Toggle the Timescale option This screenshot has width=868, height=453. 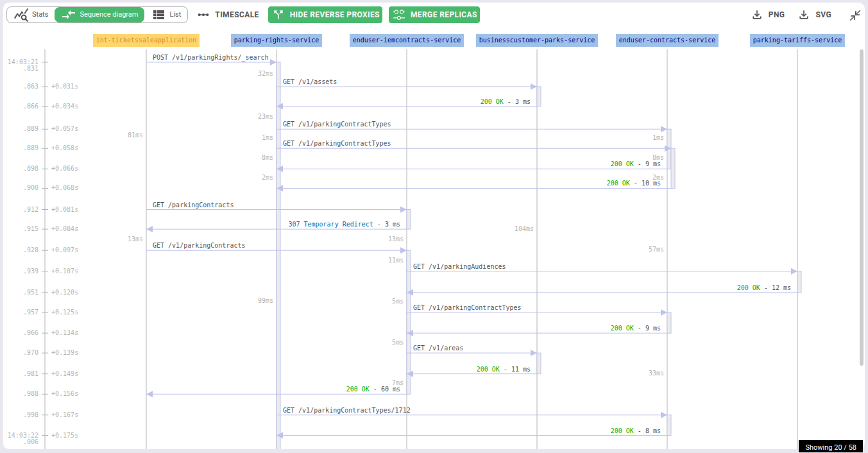click(x=228, y=15)
